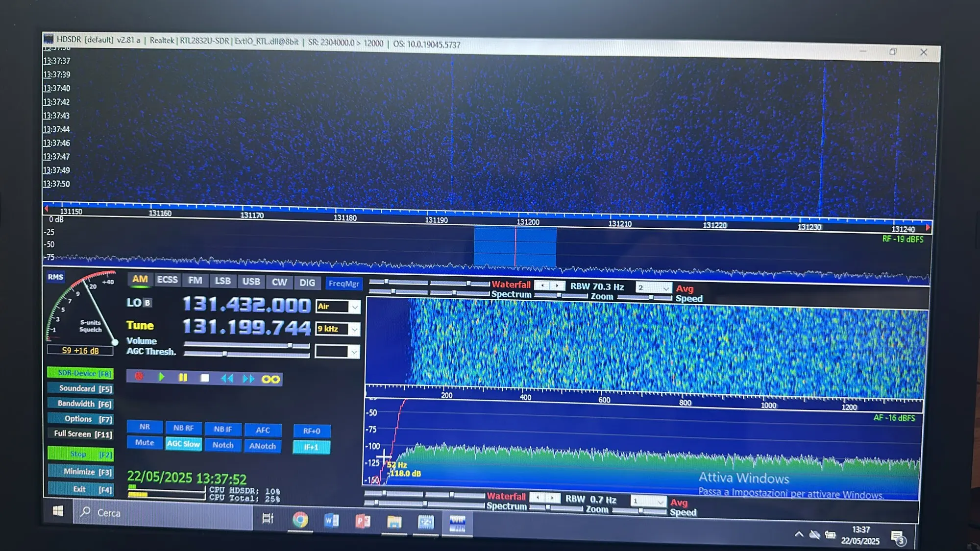Adjust the Volume slider

point(290,345)
